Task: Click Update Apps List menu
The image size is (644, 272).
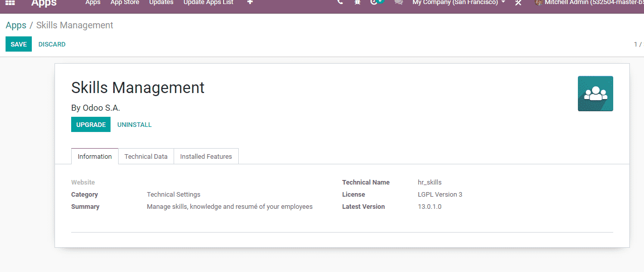Action: [208, 3]
